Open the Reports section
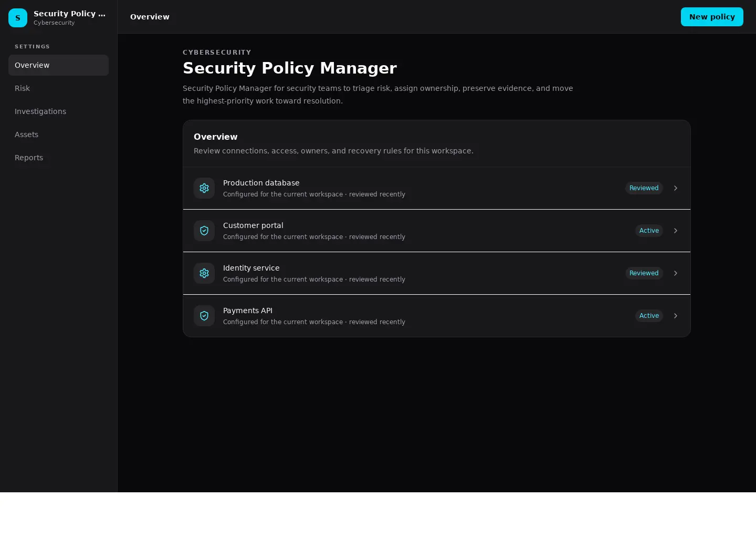 (58, 158)
